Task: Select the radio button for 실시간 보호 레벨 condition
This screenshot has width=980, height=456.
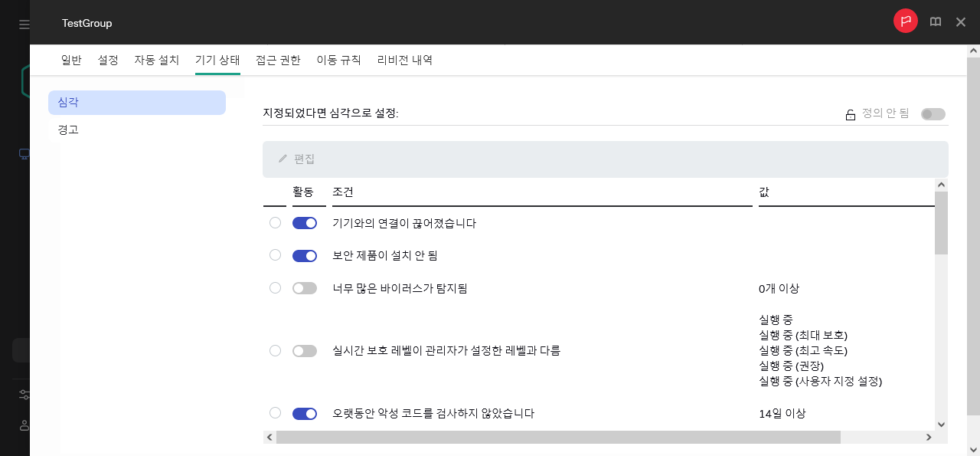Action: (275, 350)
